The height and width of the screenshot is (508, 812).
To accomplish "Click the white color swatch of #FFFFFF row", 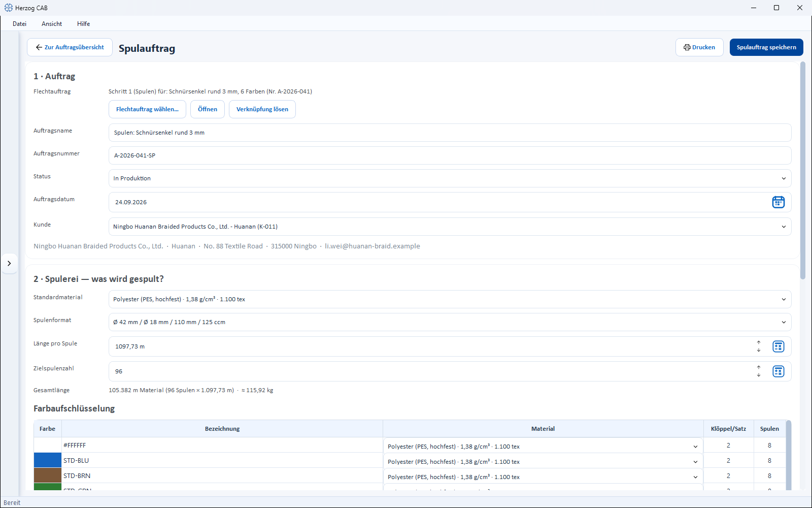I will 48,445.
